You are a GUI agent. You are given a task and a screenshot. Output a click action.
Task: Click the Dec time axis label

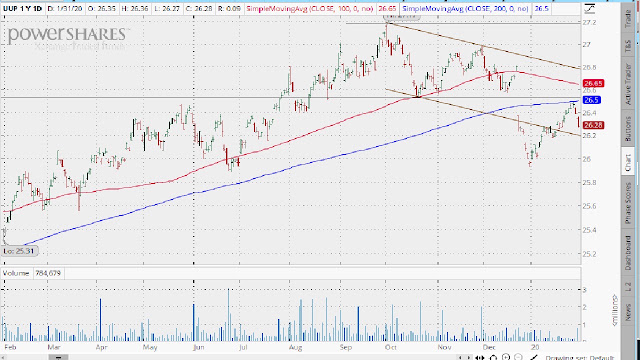pos(489,347)
